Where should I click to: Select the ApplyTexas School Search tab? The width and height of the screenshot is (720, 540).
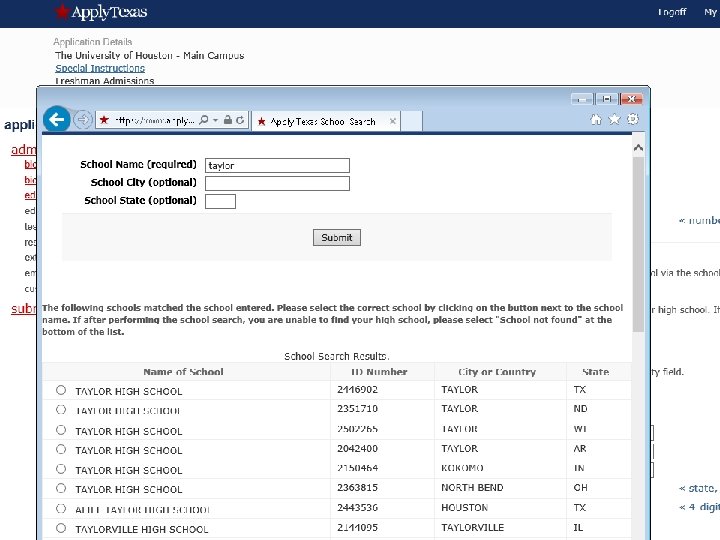pyautogui.click(x=326, y=121)
